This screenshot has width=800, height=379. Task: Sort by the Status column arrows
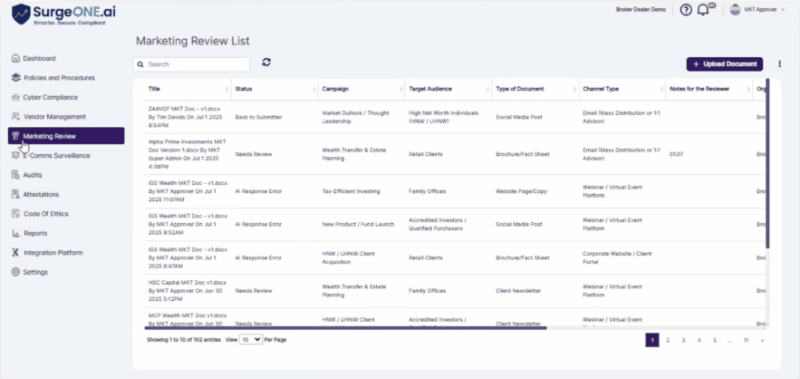[x=314, y=89]
